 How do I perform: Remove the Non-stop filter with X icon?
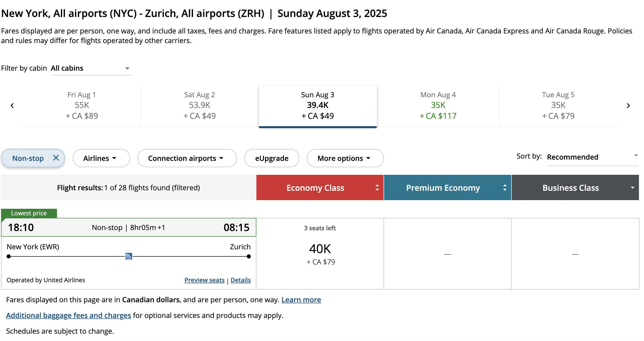pos(56,158)
